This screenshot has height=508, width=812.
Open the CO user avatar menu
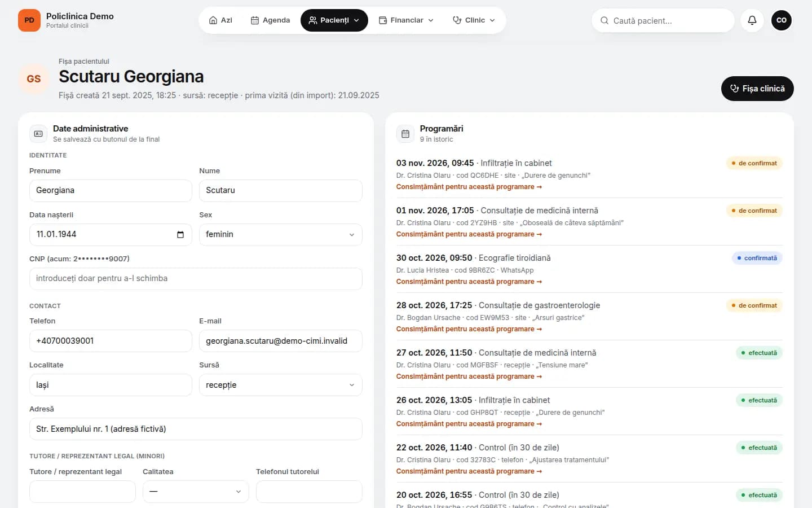tap(782, 20)
